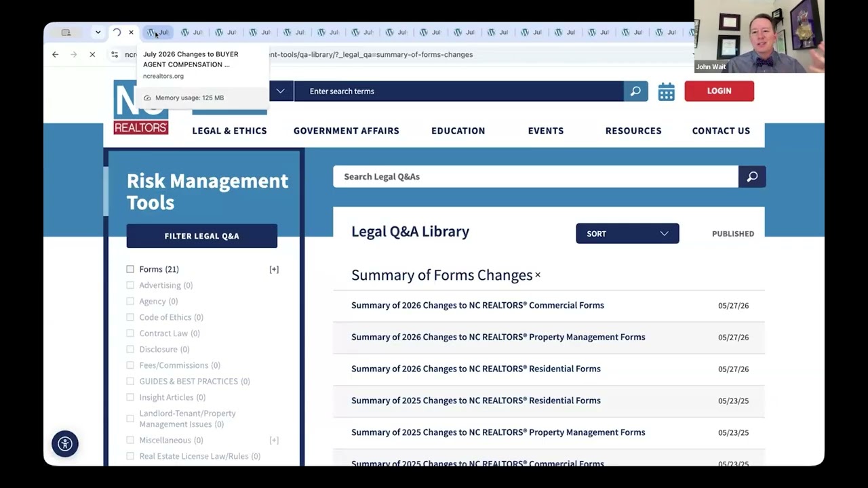
Task: Click the tab groups icon at left of tab strip
Action: pos(66,33)
